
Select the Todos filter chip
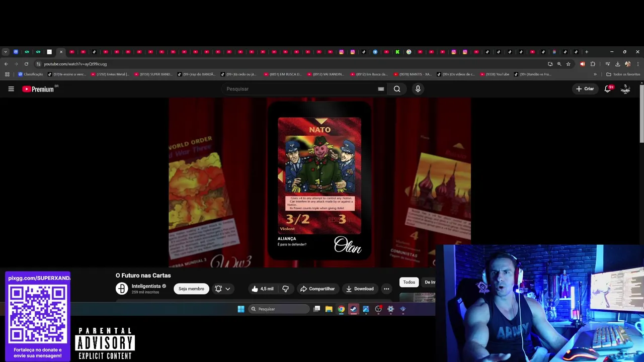click(409, 282)
